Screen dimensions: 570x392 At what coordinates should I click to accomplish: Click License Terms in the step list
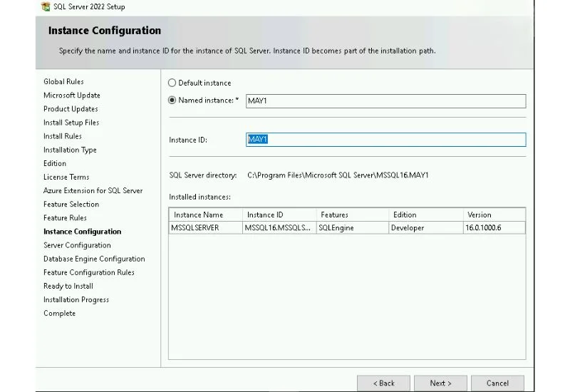pos(66,177)
